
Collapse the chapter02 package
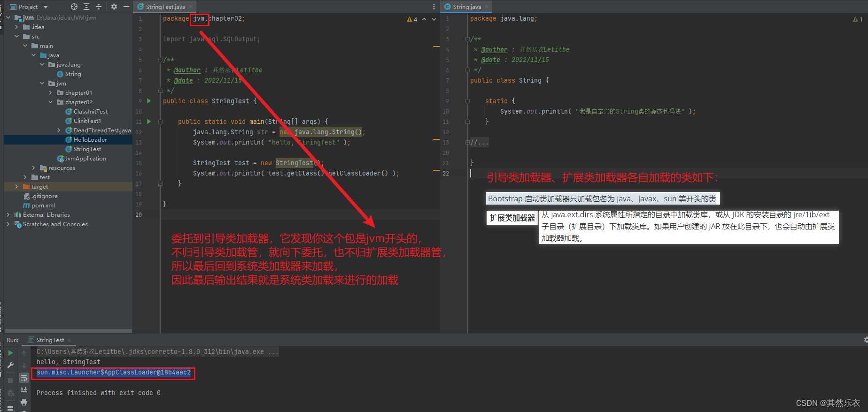pyautogui.click(x=51, y=102)
